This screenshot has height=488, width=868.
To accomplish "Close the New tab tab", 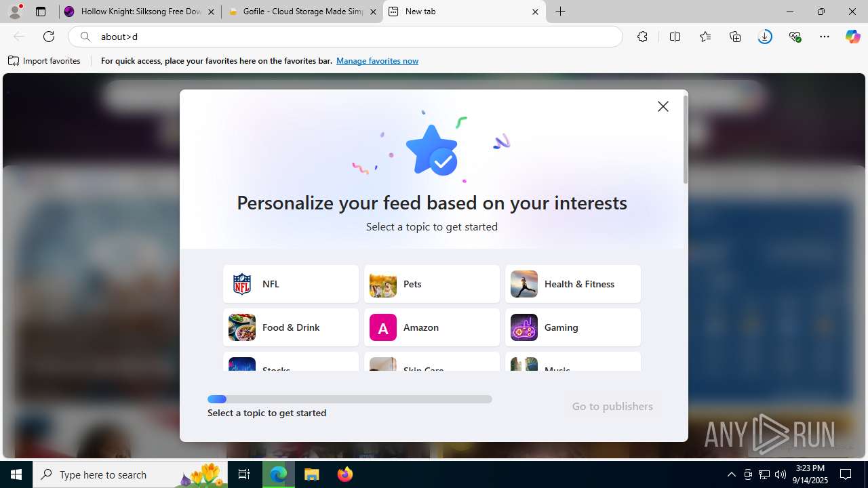I will click(535, 12).
